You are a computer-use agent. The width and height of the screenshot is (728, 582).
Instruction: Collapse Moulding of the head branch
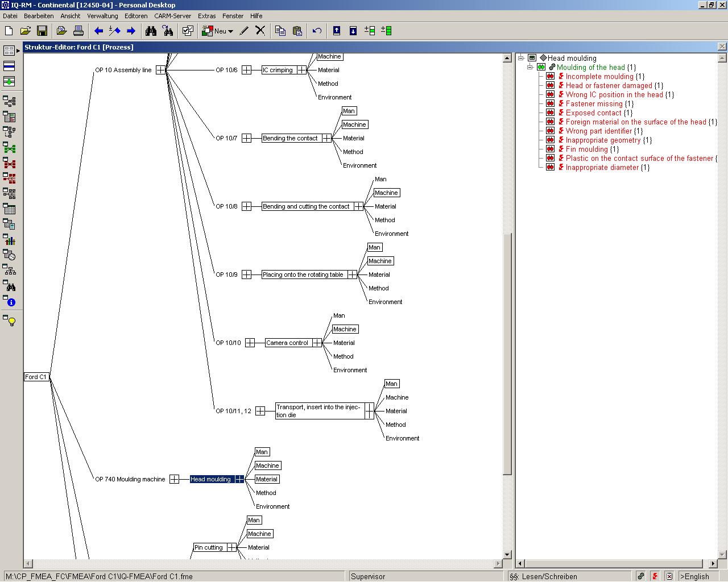[530, 67]
